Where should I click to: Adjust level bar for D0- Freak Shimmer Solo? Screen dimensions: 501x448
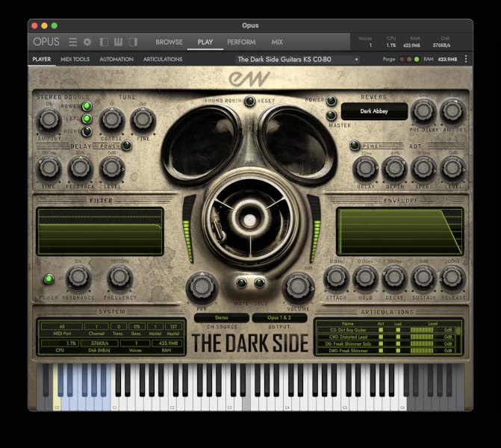tap(422, 343)
